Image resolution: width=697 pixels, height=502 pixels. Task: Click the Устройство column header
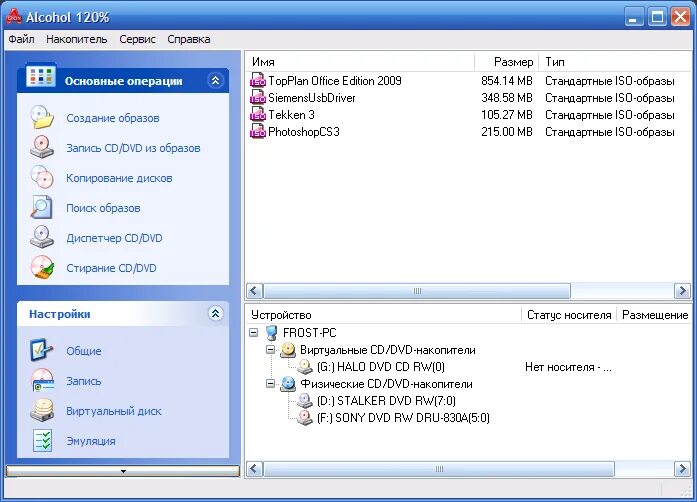pyautogui.click(x=383, y=315)
